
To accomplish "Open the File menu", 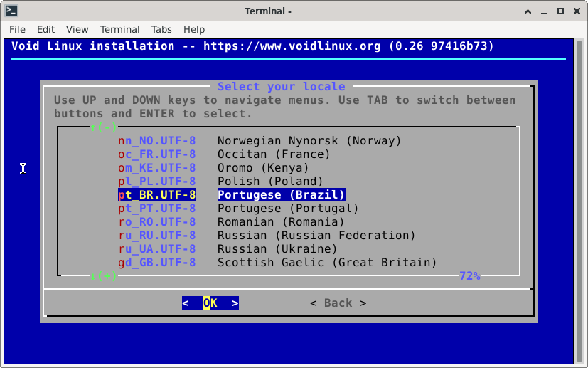I will pyautogui.click(x=17, y=29).
